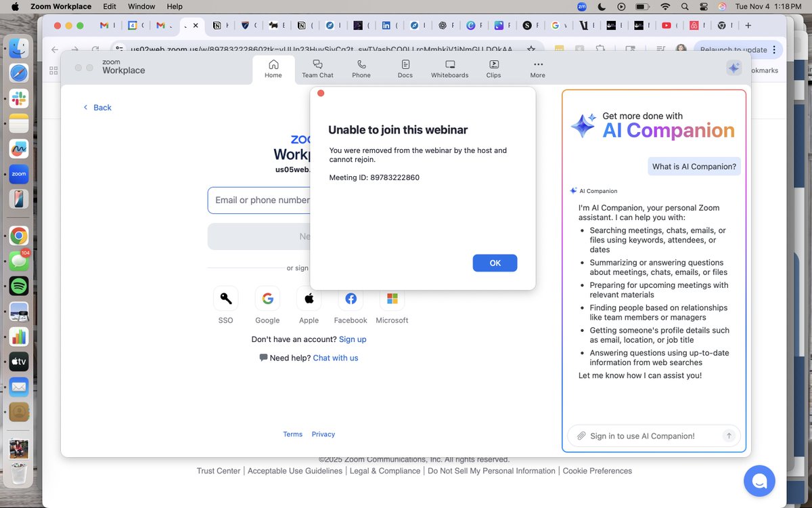Open Notes from the Dock
Screen dimensions: 812x508
coord(19,123)
